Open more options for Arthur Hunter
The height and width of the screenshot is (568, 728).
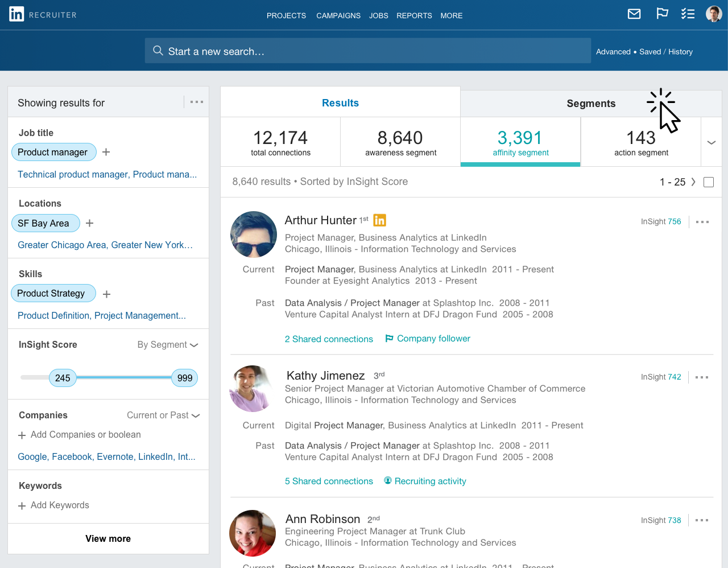tap(702, 222)
